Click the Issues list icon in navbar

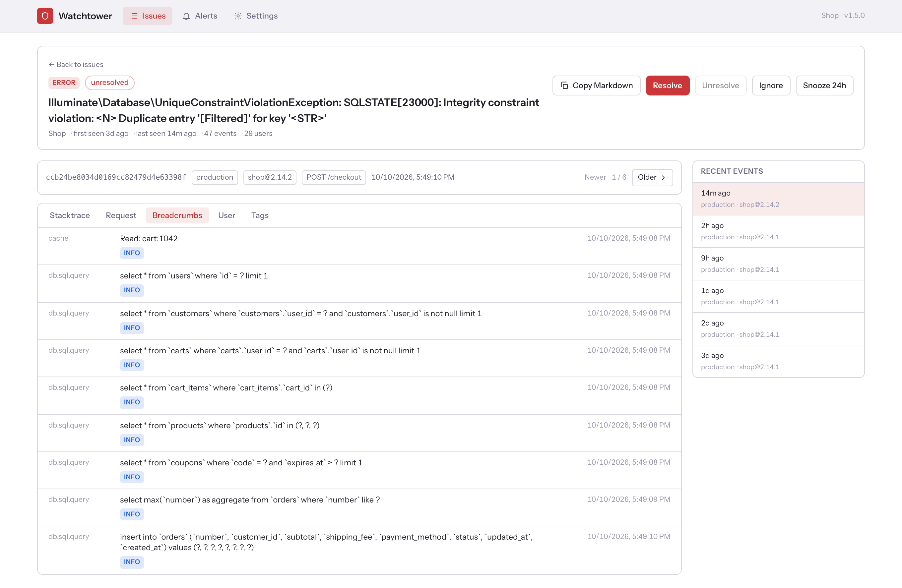134,16
